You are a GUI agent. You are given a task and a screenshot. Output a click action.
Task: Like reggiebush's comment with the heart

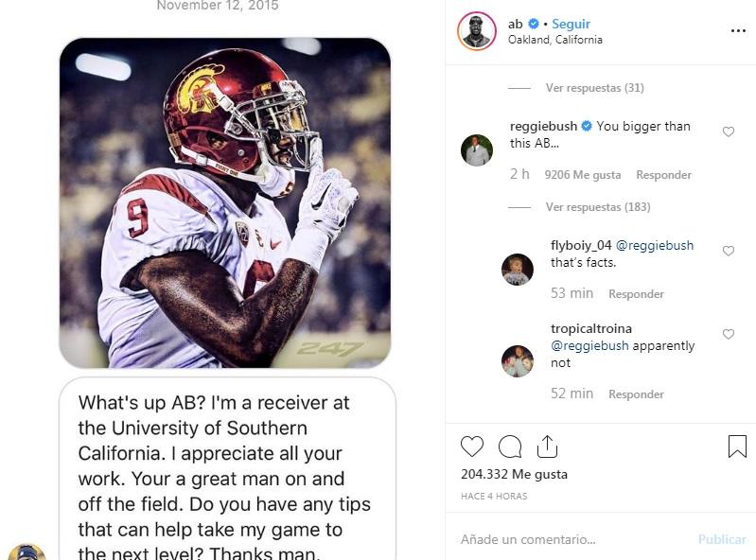(x=729, y=132)
